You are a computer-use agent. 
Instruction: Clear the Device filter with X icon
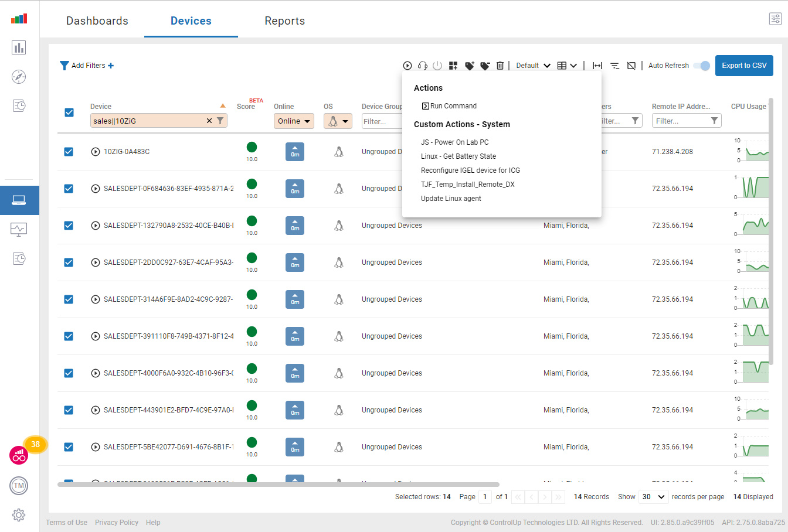(209, 121)
